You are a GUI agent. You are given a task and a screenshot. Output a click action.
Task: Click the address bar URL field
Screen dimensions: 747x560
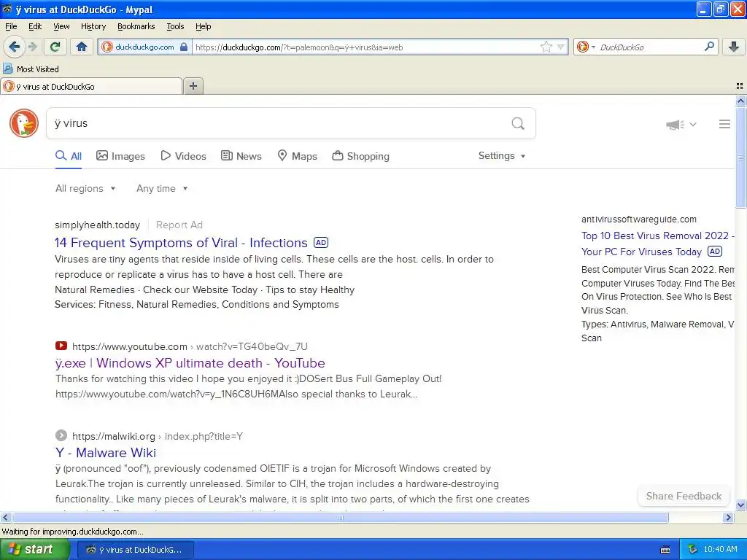coord(365,47)
